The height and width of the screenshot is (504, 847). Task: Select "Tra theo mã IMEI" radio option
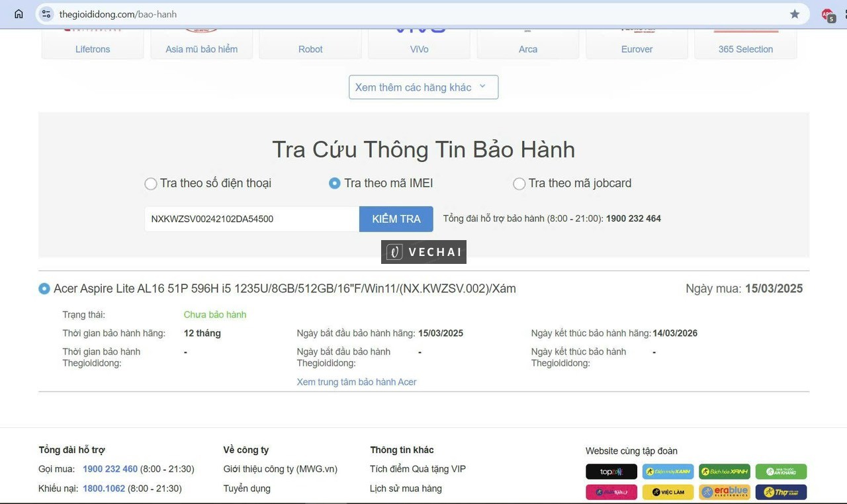[x=335, y=183]
